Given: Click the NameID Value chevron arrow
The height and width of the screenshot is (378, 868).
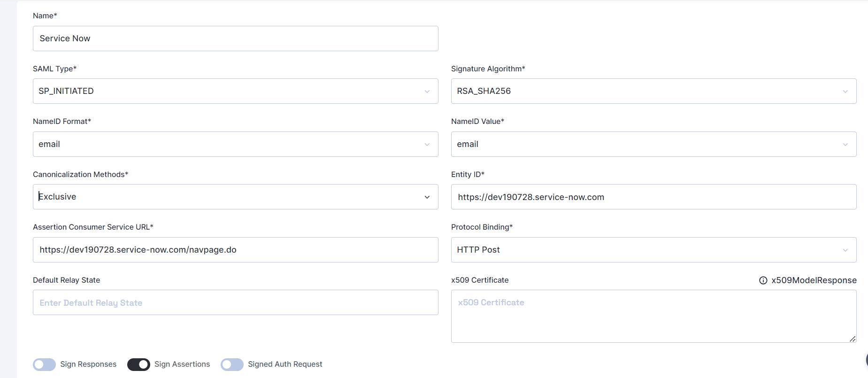Looking at the screenshot, I should click(x=845, y=145).
